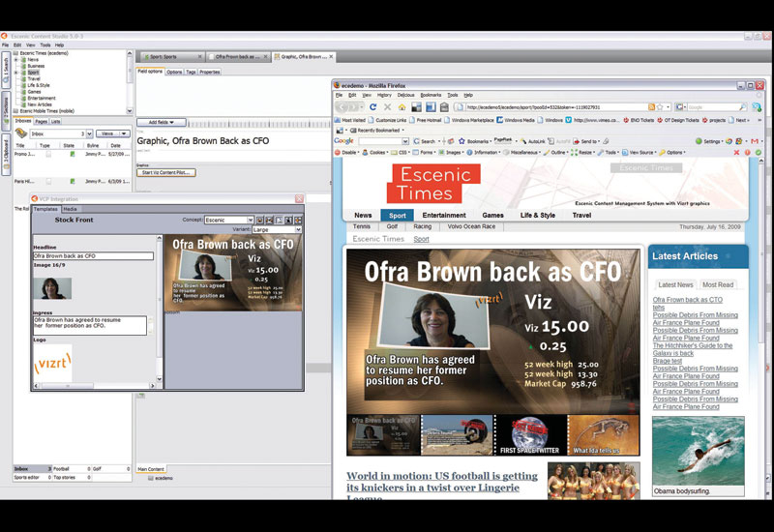Click the Cookies icon in Web Developer toolbar
This screenshot has width=774, height=532.
(366, 153)
